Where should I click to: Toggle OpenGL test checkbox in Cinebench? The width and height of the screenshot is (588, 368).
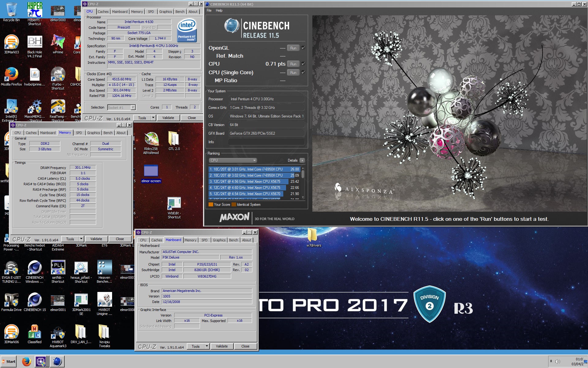tap(303, 48)
